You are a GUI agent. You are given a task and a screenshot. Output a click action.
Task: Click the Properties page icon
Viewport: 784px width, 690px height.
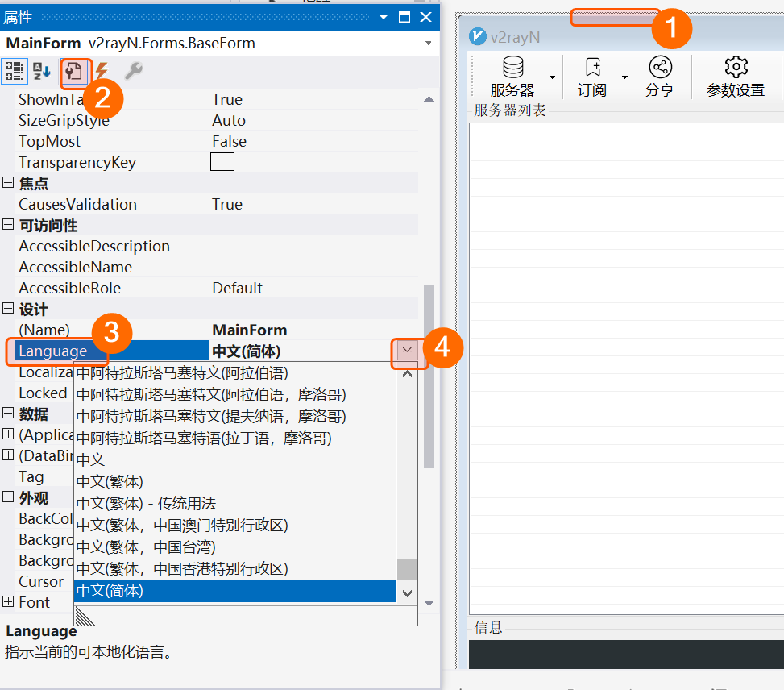pos(74,73)
